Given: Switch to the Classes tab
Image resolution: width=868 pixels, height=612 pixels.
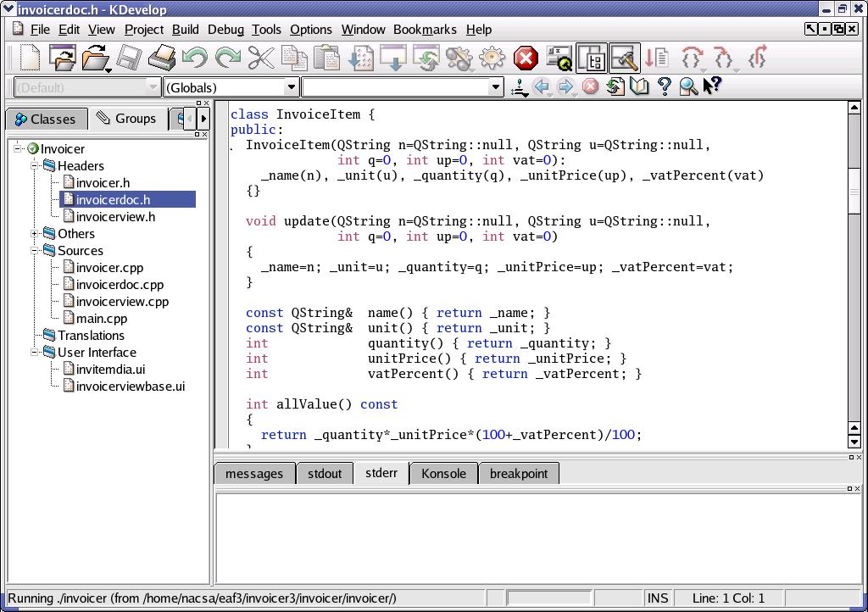Looking at the screenshot, I should [47, 119].
